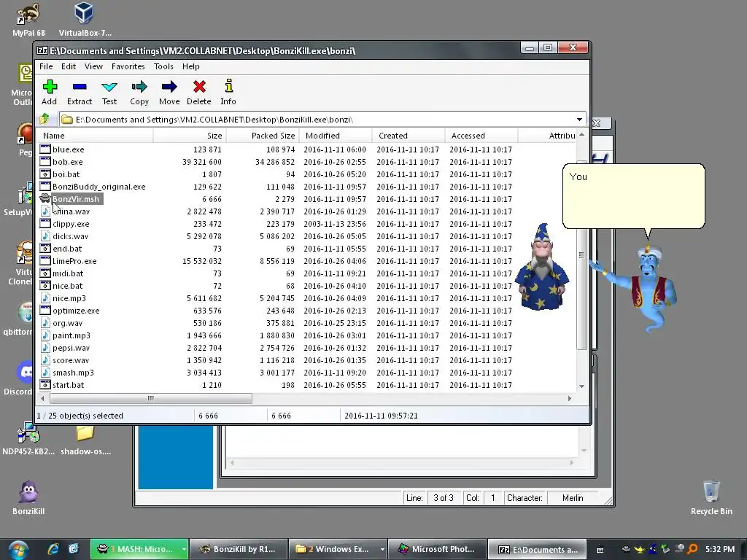Click the vertical scrollbar down arrow
Image resolution: width=747 pixels, height=560 pixels.
click(581, 386)
